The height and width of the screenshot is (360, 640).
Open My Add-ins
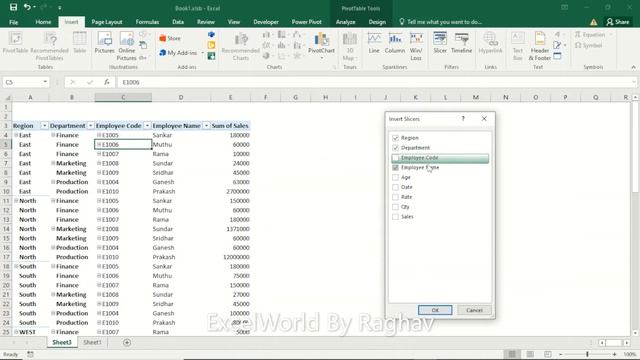point(178,53)
